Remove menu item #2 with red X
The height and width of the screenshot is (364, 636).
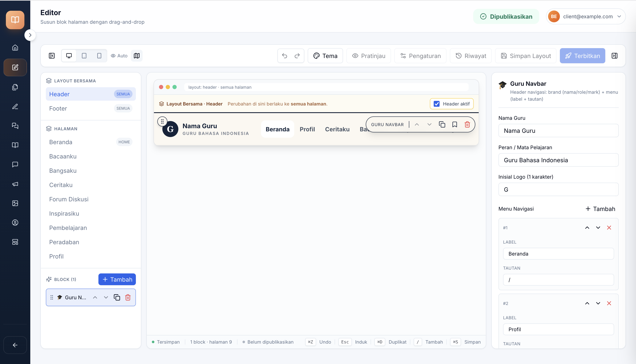click(609, 303)
